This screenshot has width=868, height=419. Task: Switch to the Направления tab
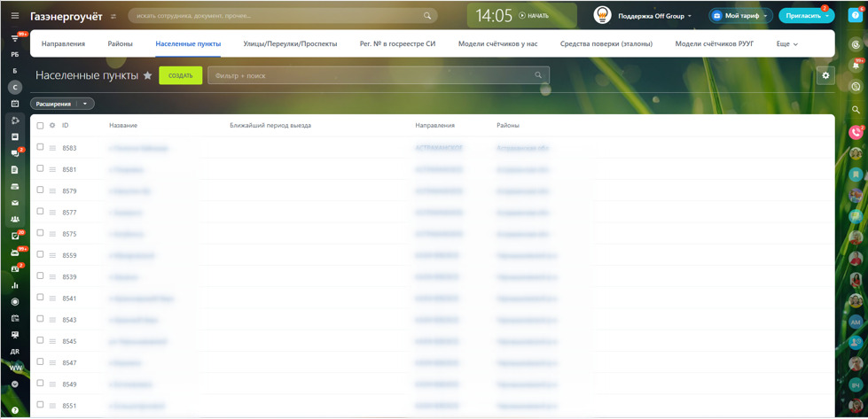63,43
